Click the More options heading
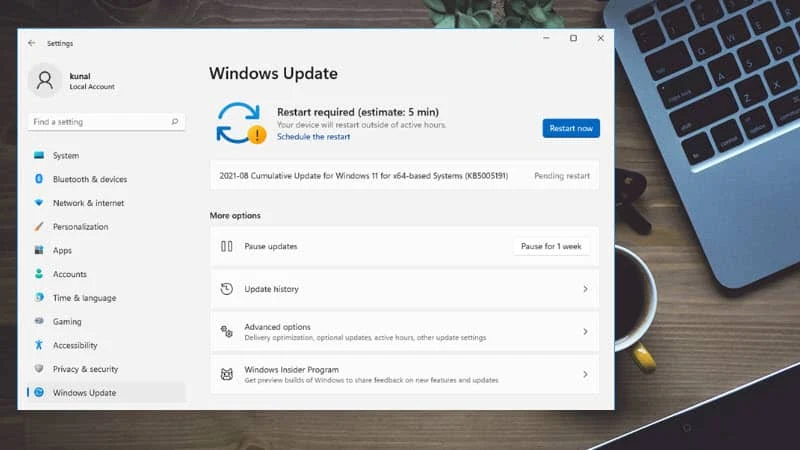This screenshot has width=800, height=450. pos(235,215)
